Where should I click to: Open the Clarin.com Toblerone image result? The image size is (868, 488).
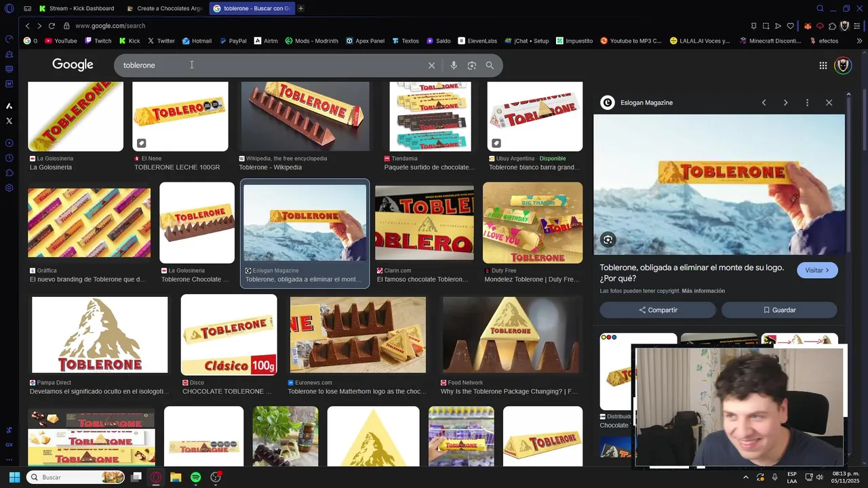coord(425,222)
